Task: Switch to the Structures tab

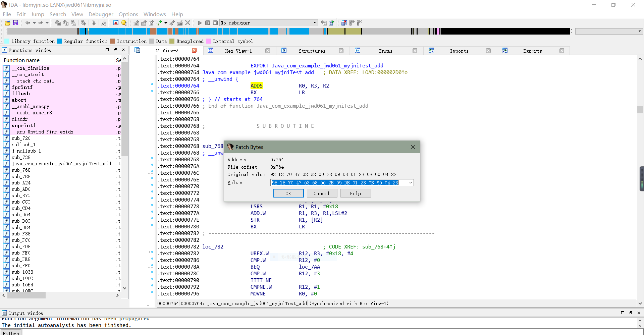Action: click(312, 51)
